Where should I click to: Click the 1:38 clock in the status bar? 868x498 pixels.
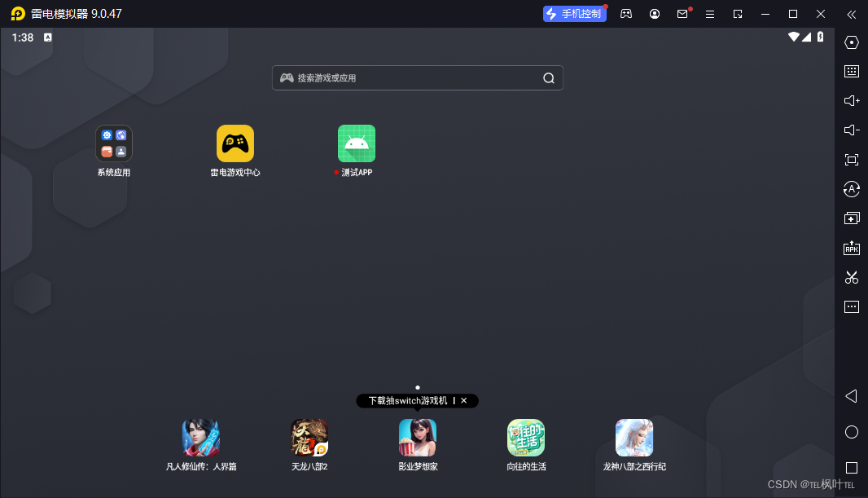point(23,37)
